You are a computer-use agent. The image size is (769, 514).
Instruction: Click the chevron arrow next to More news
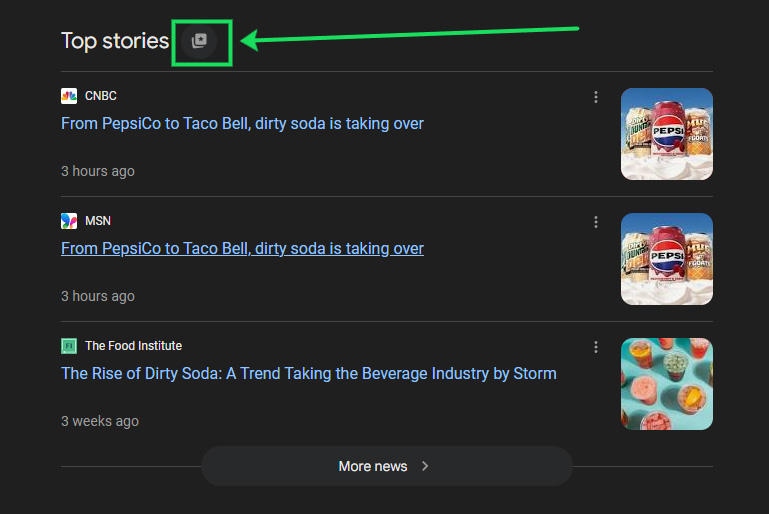pyautogui.click(x=425, y=466)
